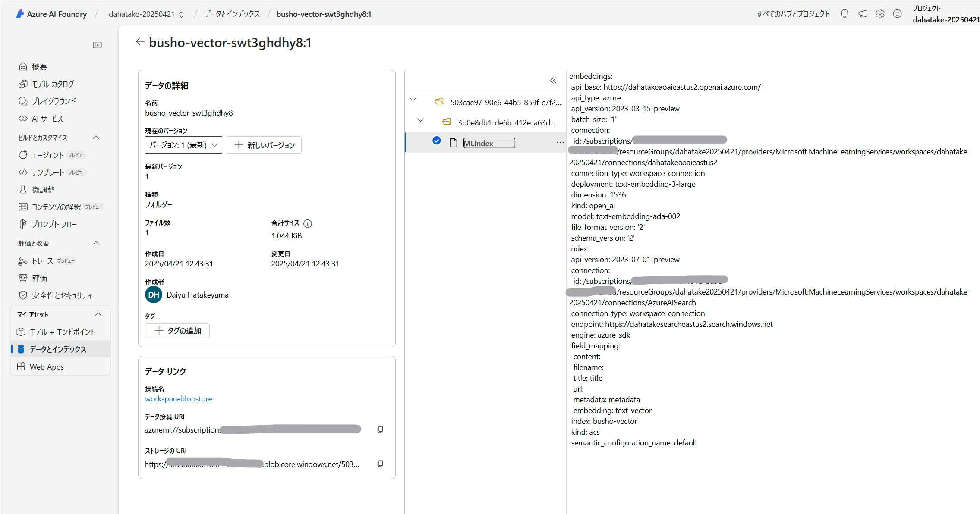Copy the データ接続 URI value
The image size is (980, 514).
coord(380,429)
